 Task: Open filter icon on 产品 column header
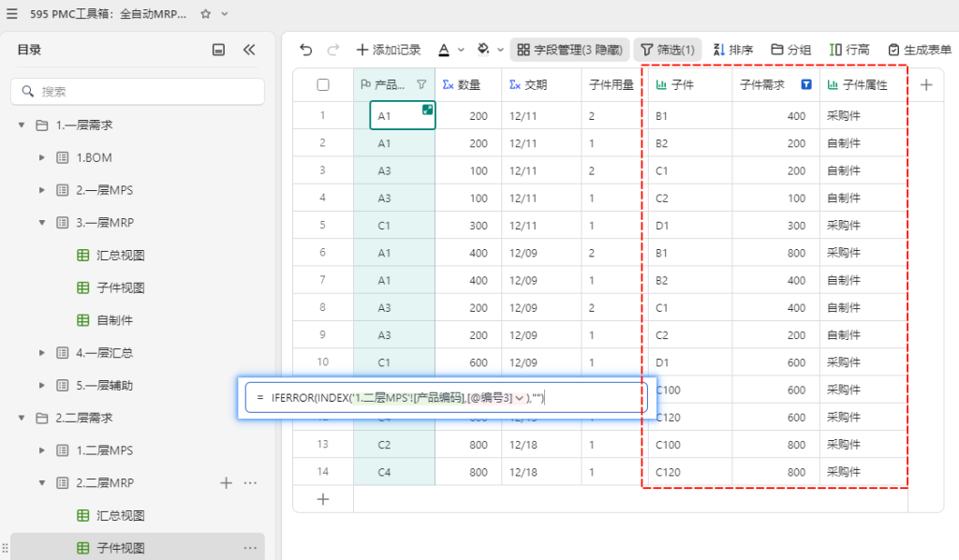coord(421,84)
